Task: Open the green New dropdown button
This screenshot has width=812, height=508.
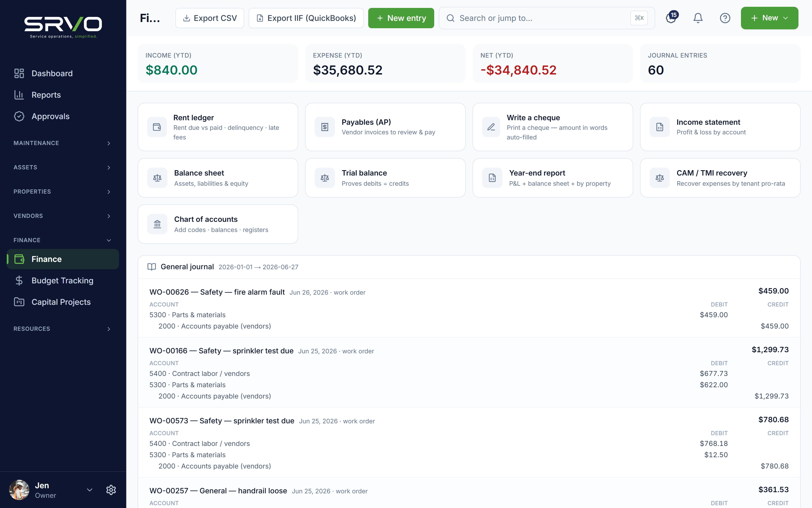Action: click(769, 18)
